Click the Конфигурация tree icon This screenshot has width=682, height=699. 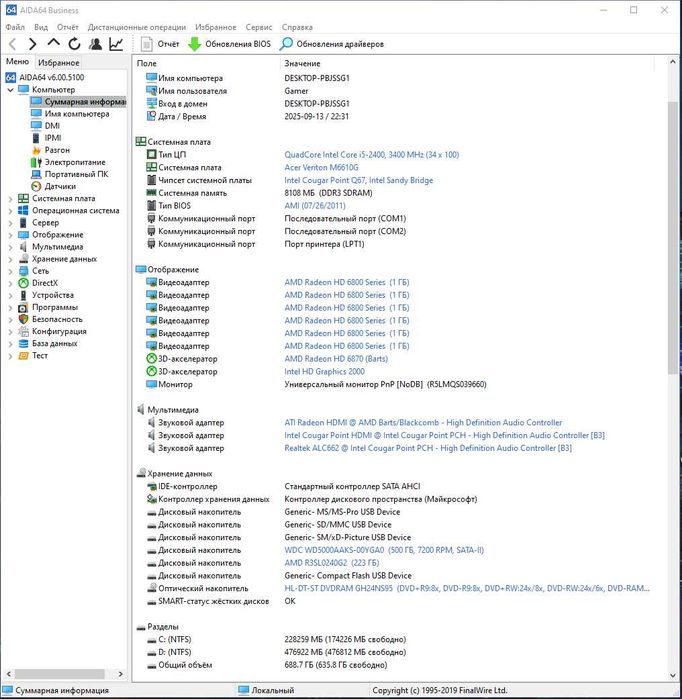pyautogui.click(x=23, y=331)
